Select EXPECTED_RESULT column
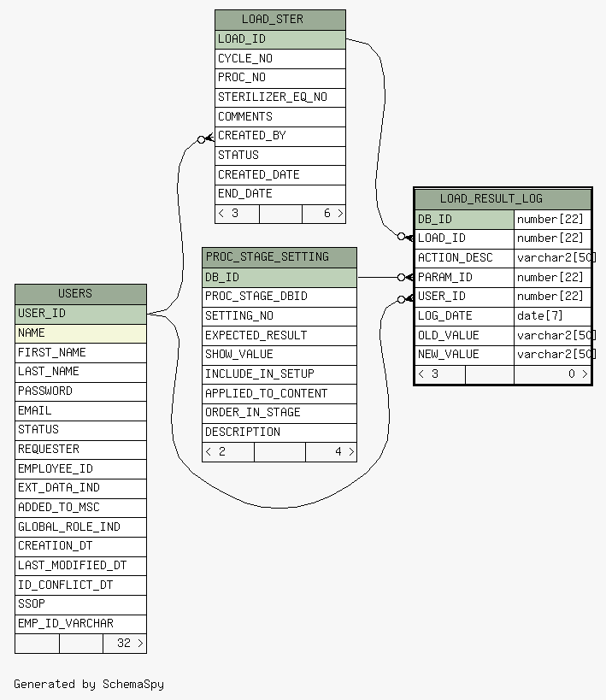 click(x=279, y=336)
